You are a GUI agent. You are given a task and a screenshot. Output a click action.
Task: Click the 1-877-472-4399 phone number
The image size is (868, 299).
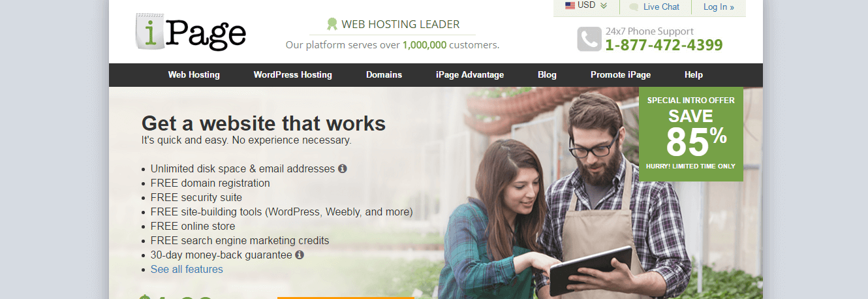click(x=664, y=45)
